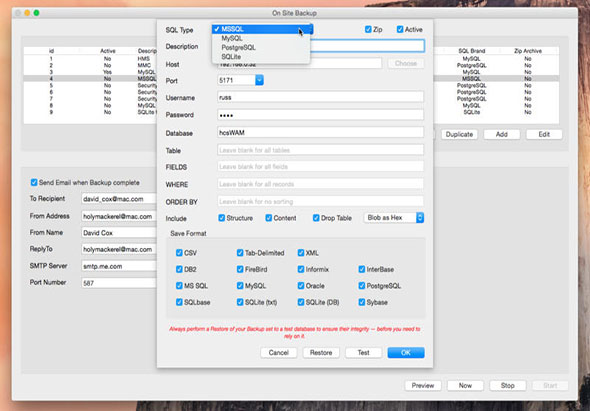Toggle Send Email when Backup complete

(34, 183)
